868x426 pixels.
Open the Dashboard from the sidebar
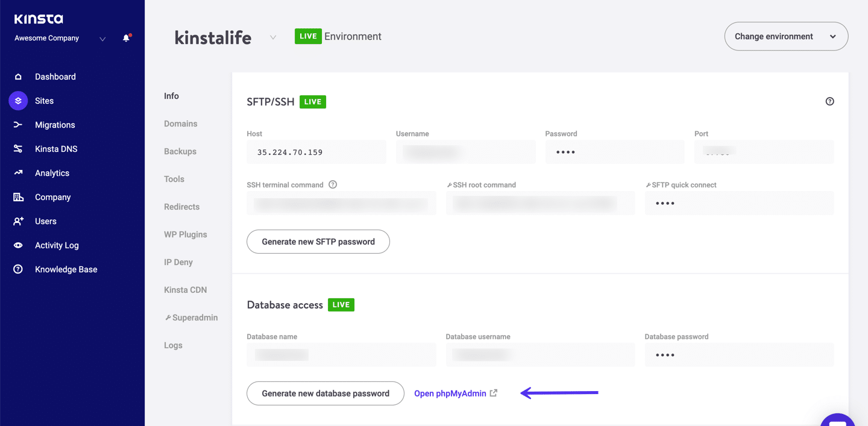(55, 77)
